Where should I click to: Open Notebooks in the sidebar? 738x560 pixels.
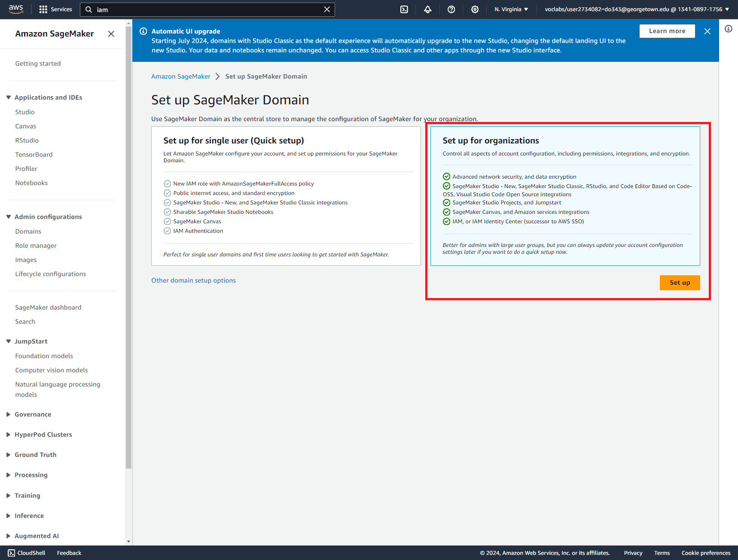pyautogui.click(x=31, y=183)
